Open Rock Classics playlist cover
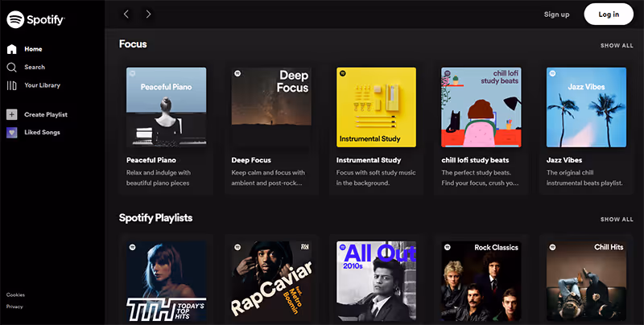The height and width of the screenshot is (325, 644). pyautogui.click(x=481, y=281)
